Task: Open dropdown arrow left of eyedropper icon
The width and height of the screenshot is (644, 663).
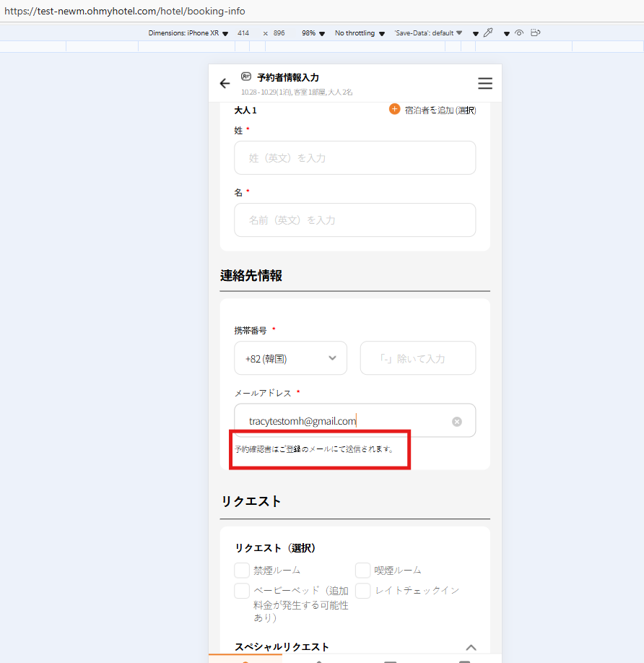Action: [475, 33]
